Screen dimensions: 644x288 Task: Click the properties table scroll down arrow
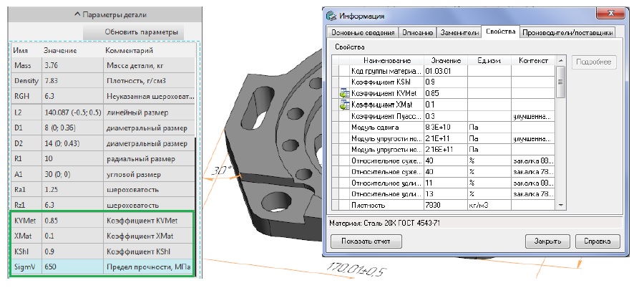(x=559, y=206)
